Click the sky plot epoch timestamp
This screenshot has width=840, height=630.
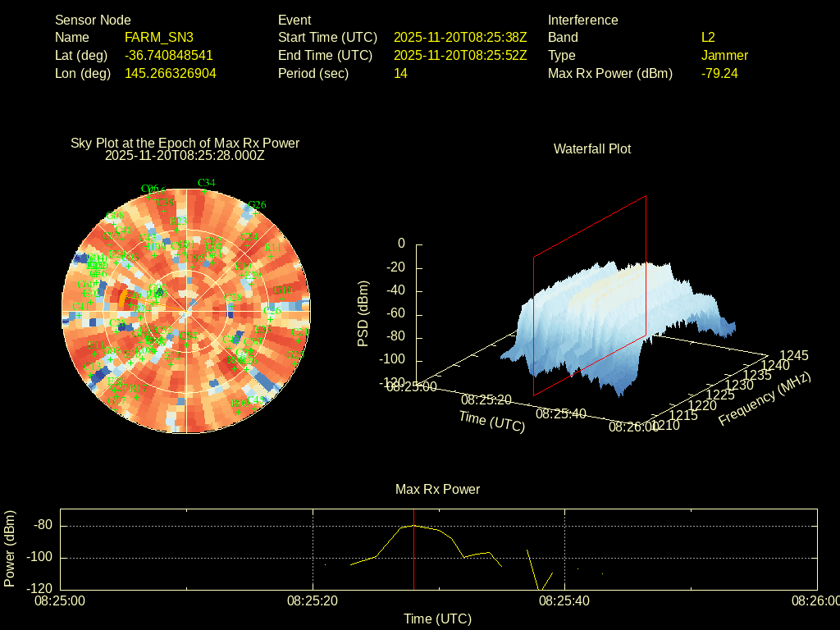(185, 155)
